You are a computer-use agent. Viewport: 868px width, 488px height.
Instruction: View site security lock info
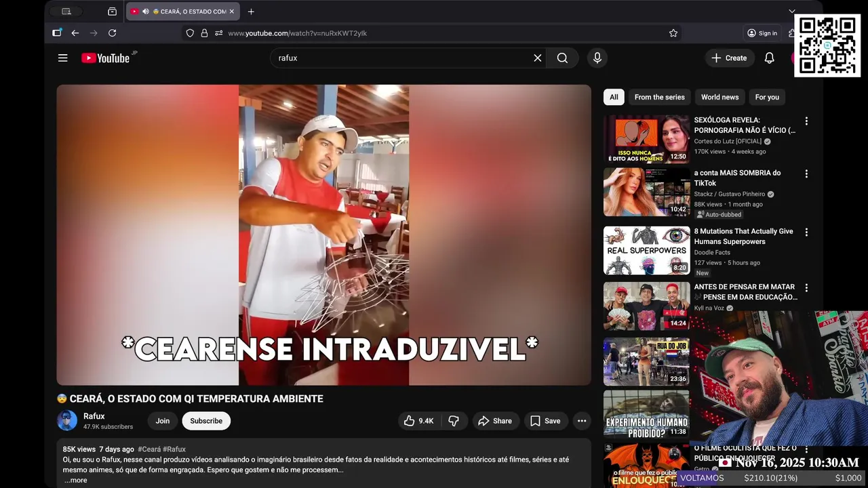[x=204, y=33]
